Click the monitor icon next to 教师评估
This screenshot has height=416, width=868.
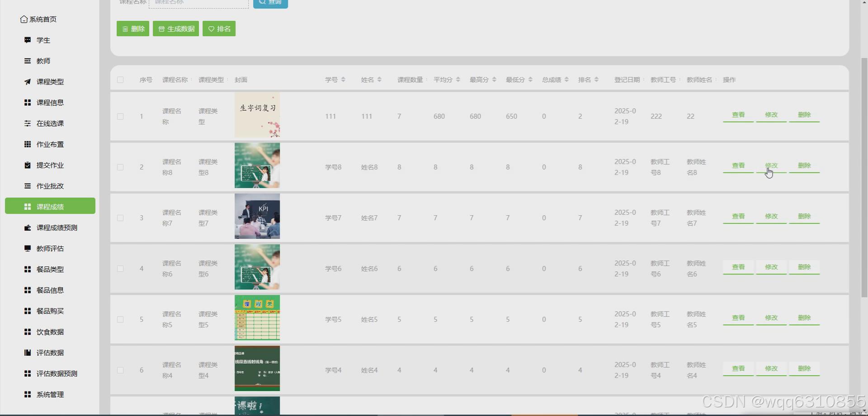click(28, 248)
